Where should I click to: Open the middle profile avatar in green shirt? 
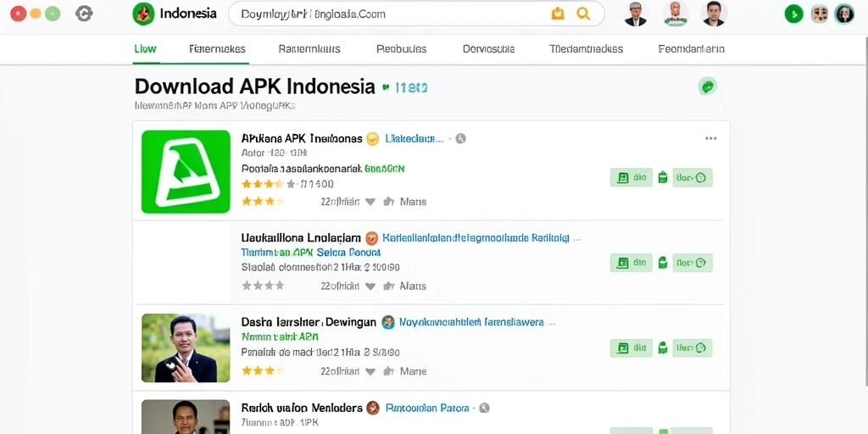676,14
